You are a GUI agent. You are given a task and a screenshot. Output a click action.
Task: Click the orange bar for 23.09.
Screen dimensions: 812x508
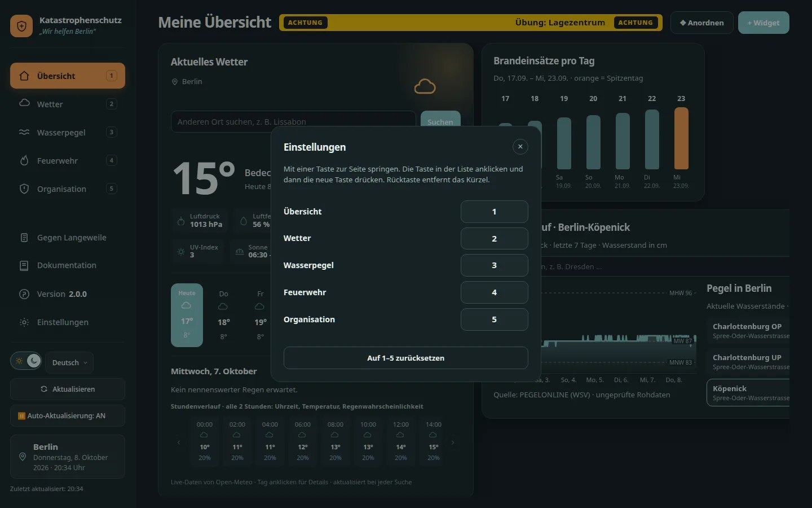[x=681, y=138]
